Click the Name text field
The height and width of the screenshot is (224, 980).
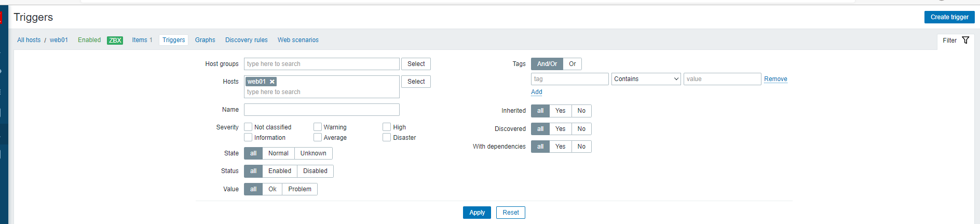tap(321, 110)
